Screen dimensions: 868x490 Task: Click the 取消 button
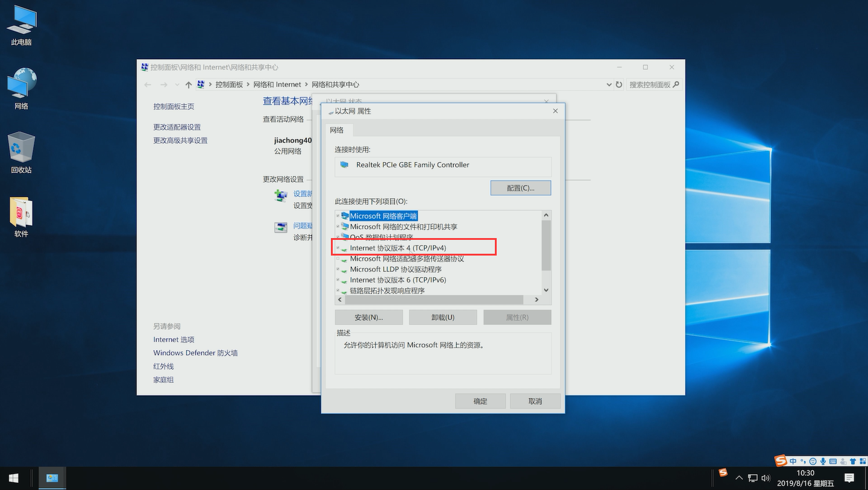coord(535,401)
